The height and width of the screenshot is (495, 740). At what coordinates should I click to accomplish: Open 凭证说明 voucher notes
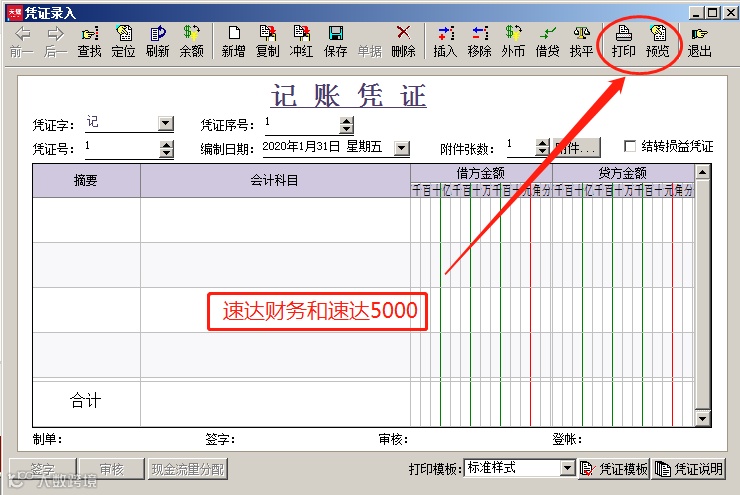[x=689, y=469]
